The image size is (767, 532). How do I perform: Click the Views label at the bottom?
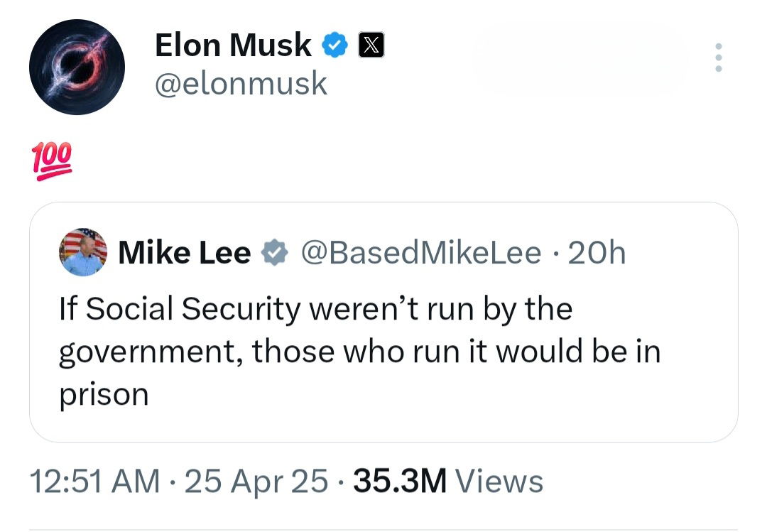coord(499,482)
